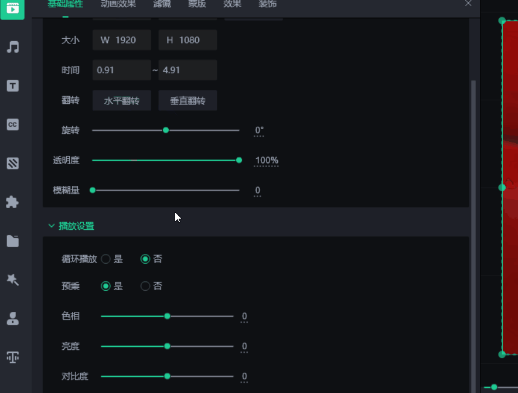Image resolution: width=518 pixels, height=393 pixels.
Task: Select the green media clip icon in sidebar
Action: (x=13, y=8)
